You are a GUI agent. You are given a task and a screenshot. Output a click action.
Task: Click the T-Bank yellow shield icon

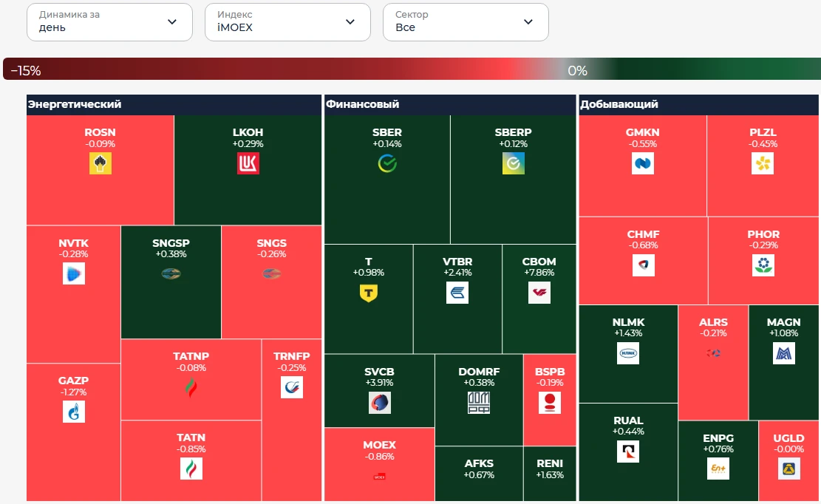(x=369, y=293)
